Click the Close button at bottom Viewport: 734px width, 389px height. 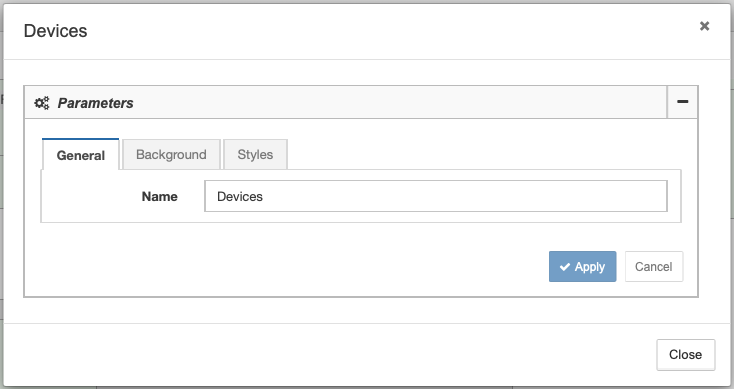coord(685,355)
